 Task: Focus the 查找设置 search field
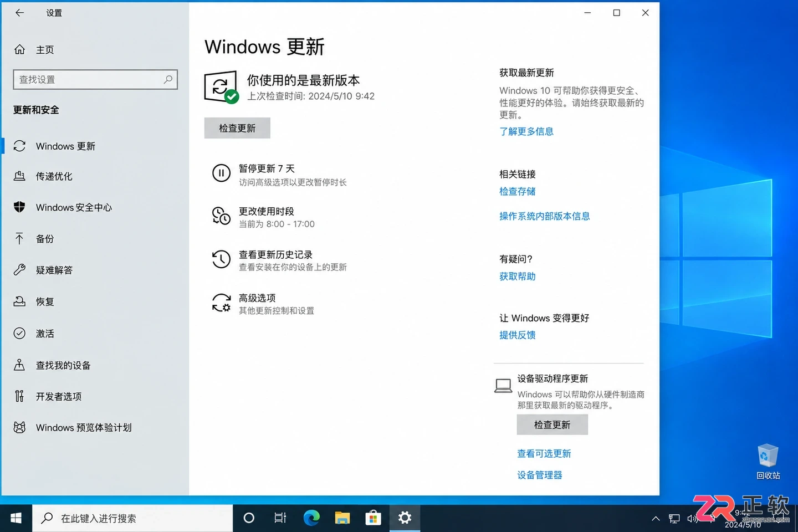tap(95, 79)
